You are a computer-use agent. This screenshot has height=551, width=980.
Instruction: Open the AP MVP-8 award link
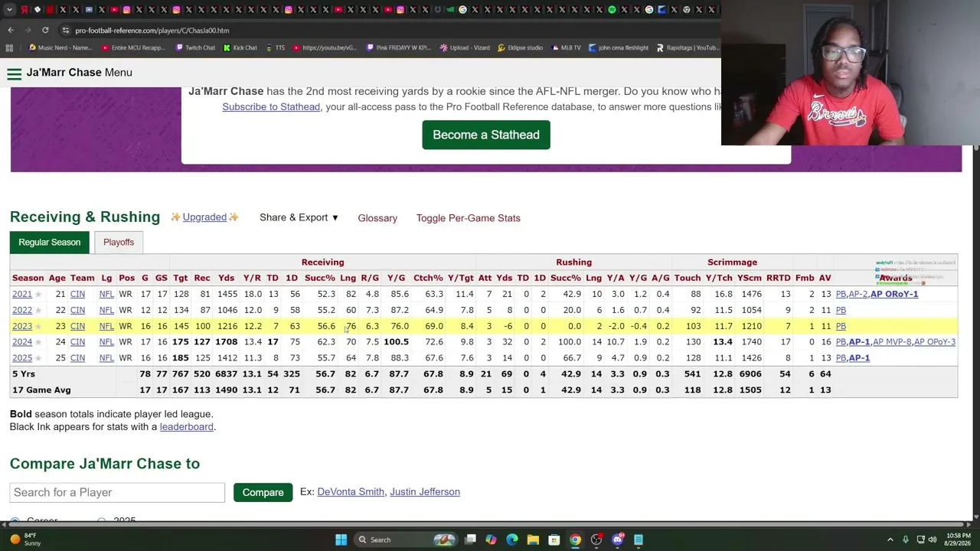pos(892,342)
